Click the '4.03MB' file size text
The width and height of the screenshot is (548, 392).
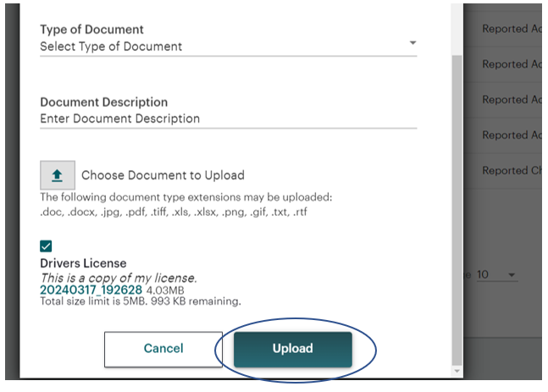(165, 290)
